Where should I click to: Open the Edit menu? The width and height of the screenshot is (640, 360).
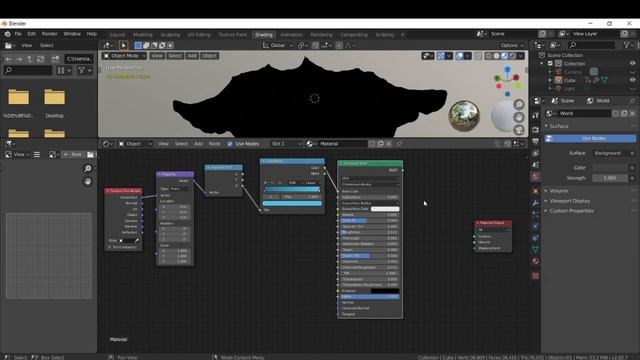(31, 34)
